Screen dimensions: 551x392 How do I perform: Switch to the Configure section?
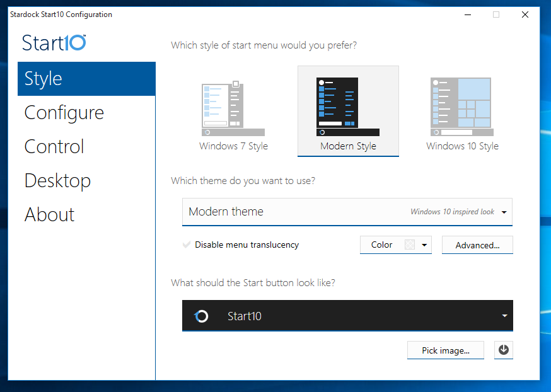[64, 113]
